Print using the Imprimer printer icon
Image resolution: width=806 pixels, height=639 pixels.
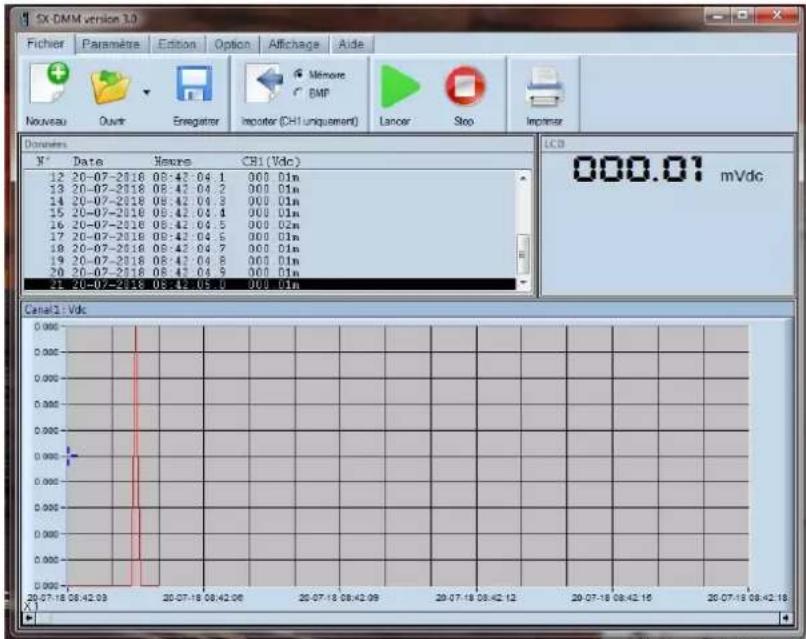pyautogui.click(x=545, y=87)
